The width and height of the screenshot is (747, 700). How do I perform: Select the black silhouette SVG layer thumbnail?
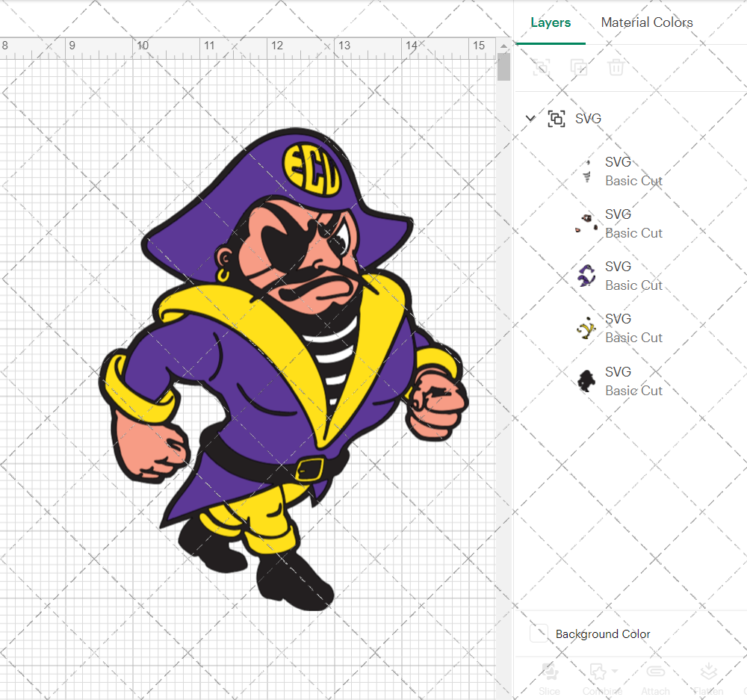pos(586,381)
